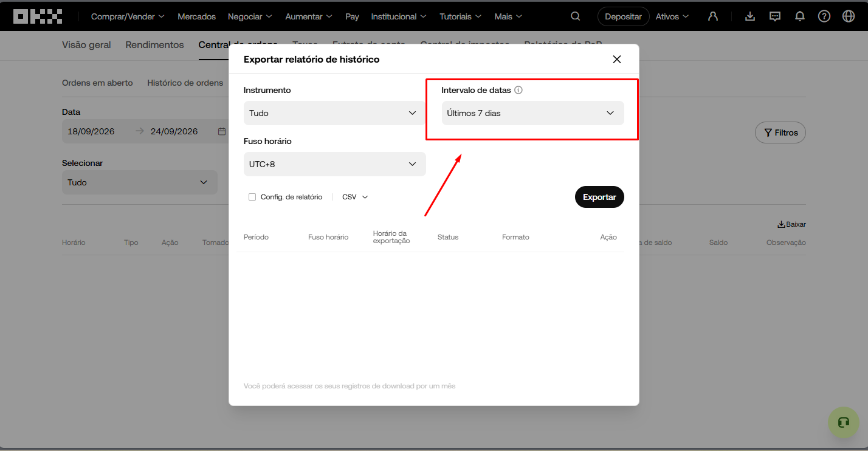This screenshot has height=451, width=868.
Task: Open the Filtros button
Action: tap(780, 133)
